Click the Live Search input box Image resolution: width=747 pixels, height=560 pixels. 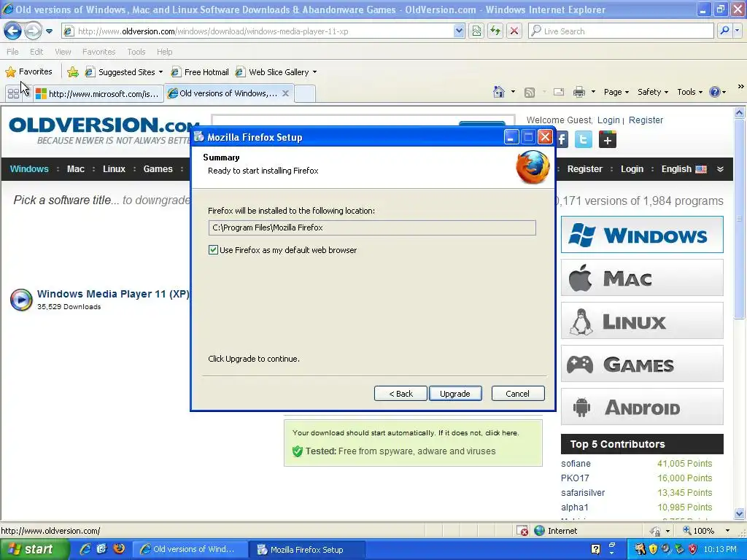tap(622, 31)
